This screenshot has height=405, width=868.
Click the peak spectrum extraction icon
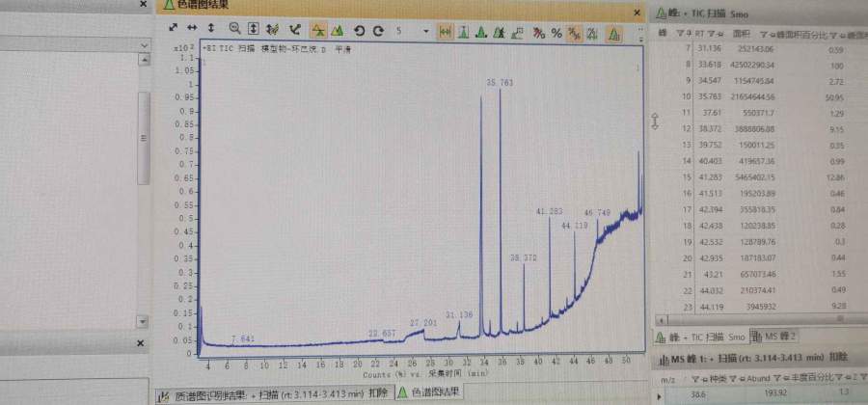(x=463, y=33)
